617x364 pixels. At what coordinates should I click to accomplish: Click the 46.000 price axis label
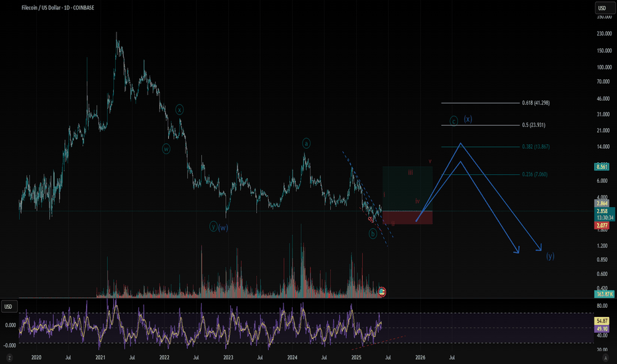tap(603, 99)
